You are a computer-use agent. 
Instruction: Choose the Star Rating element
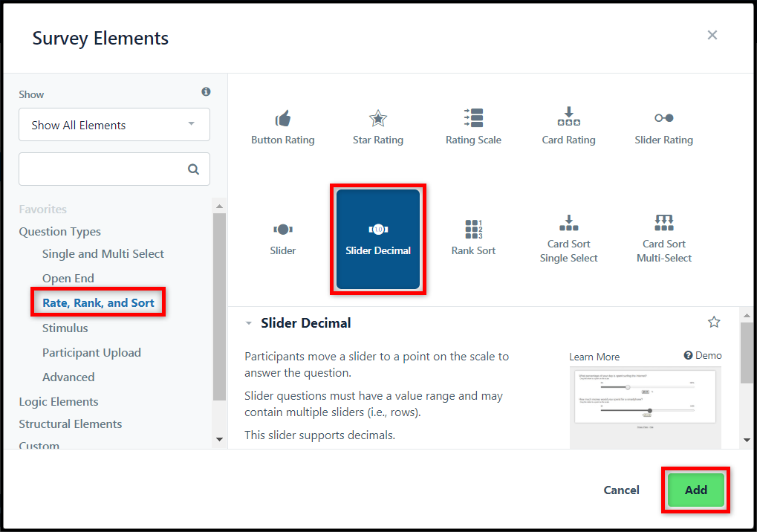tap(378, 128)
